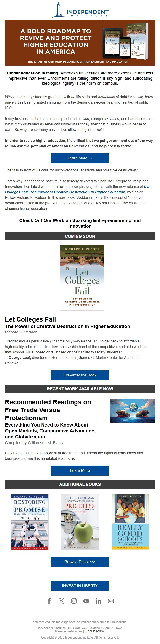Click the INVEST IN LIBERTY button

[80, 586]
